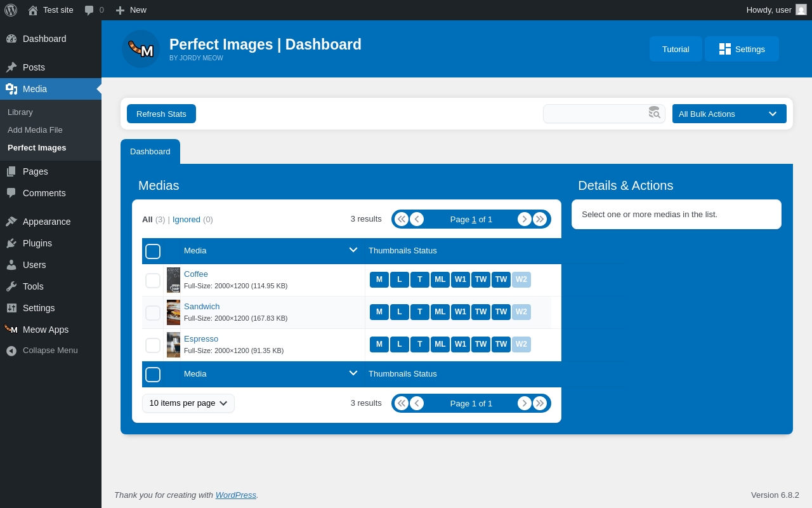Screen dimensions: 812x508
Task: Open Users in the sidebar
Action: (x=51, y=265)
